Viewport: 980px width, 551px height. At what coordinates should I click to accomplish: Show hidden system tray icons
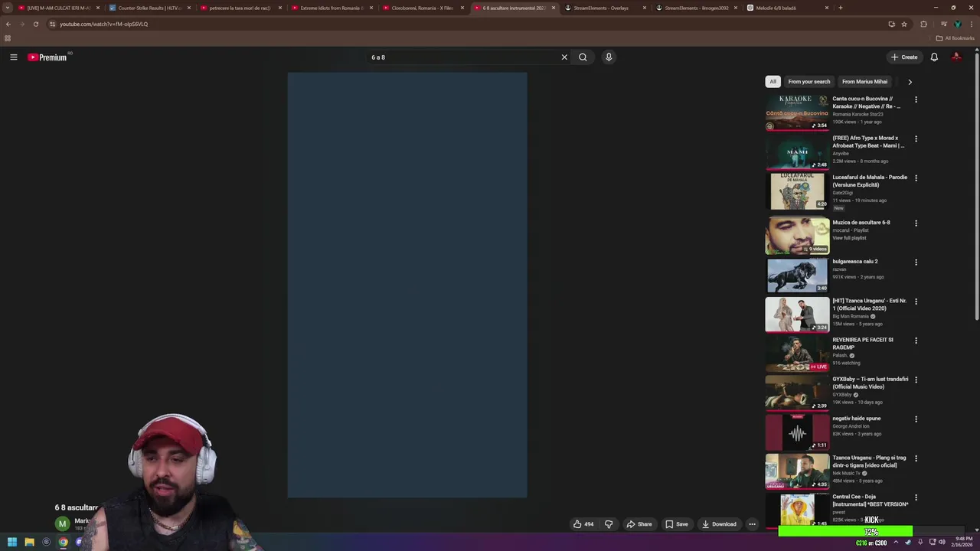pyautogui.click(x=896, y=542)
